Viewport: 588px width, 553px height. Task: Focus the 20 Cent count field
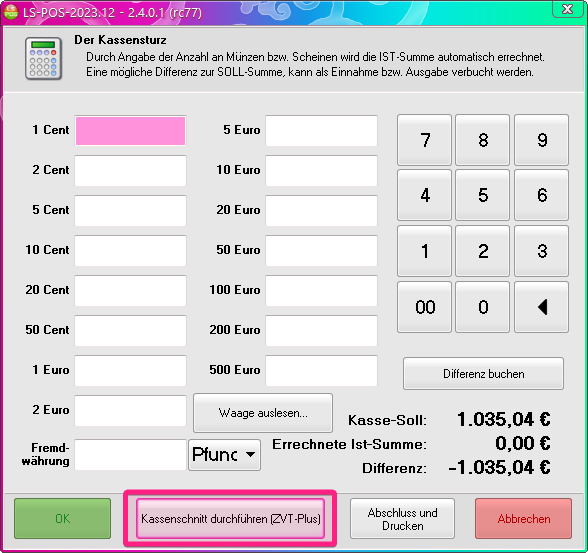(x=130, y=291)
